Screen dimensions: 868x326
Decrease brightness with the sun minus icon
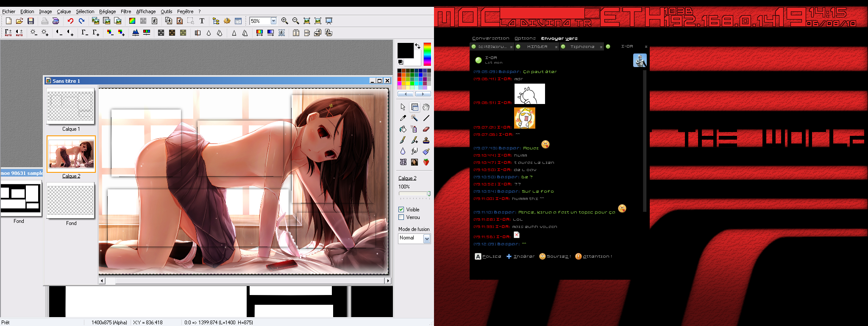pyautogui.click(x=33, y=33)
